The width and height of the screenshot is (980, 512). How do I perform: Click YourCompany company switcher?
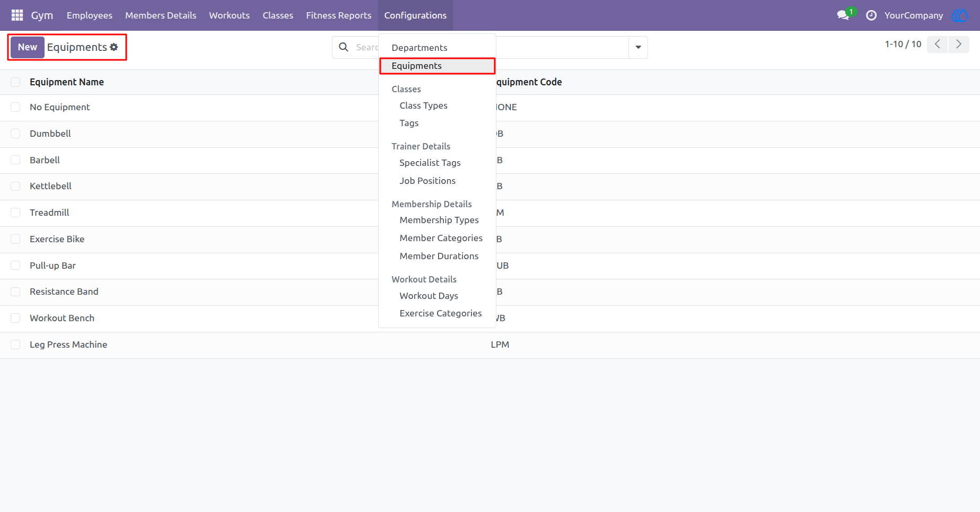point(913,15)
